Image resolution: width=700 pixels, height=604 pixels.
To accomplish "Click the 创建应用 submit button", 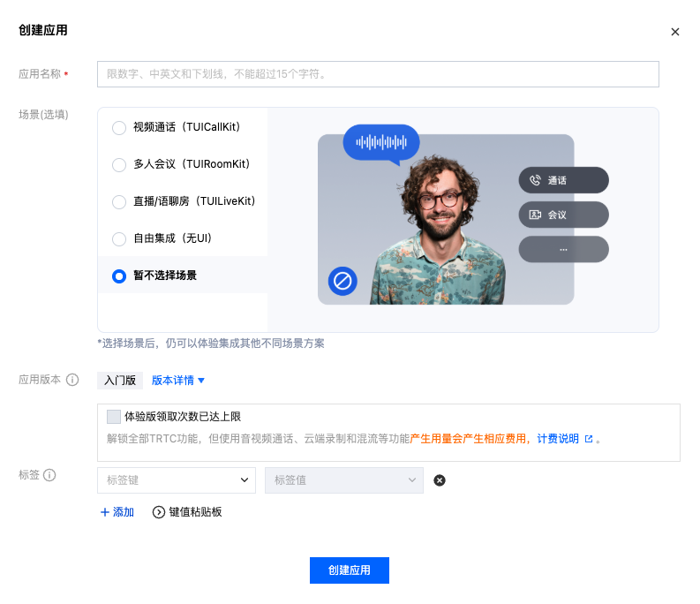I will [x=350, y=570].
